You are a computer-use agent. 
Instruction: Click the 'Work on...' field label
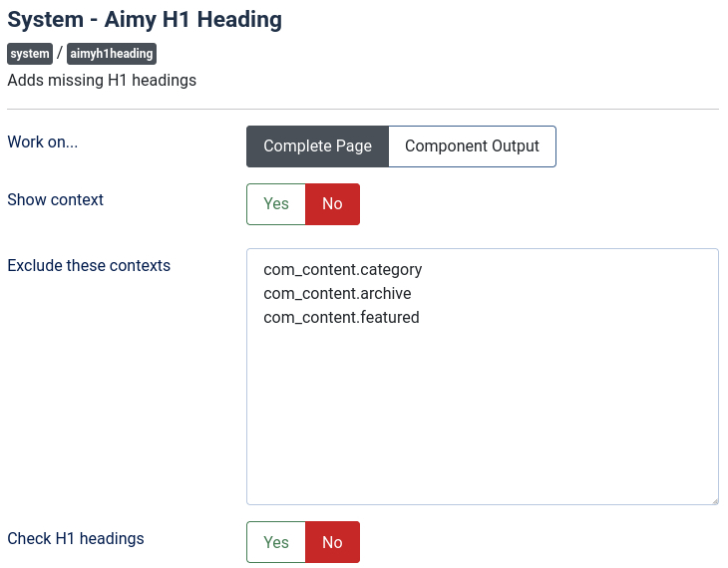coord(43,142)
